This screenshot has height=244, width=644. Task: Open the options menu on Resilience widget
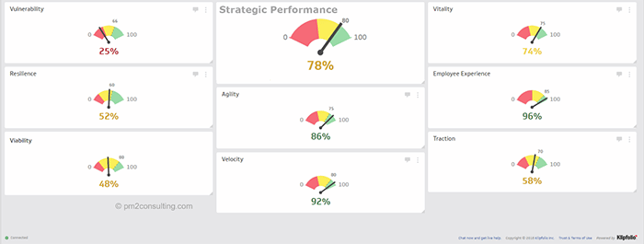pyautogui.click(x=206, y=75)
